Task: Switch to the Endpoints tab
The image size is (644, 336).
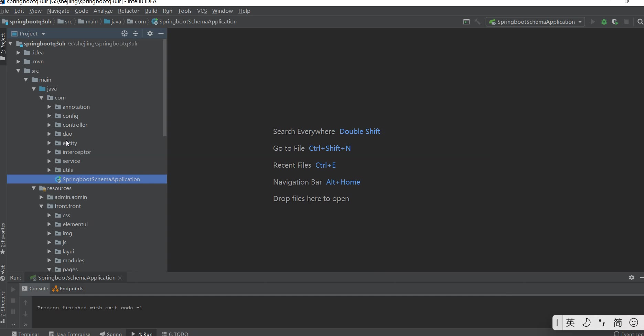Action: point(68,288)
